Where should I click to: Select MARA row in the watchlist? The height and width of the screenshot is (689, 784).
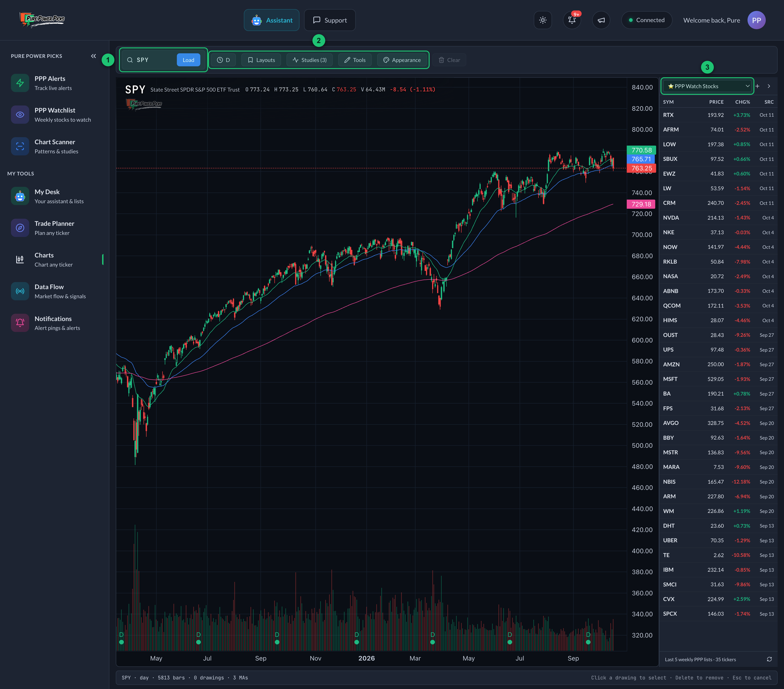coord(718,468)
